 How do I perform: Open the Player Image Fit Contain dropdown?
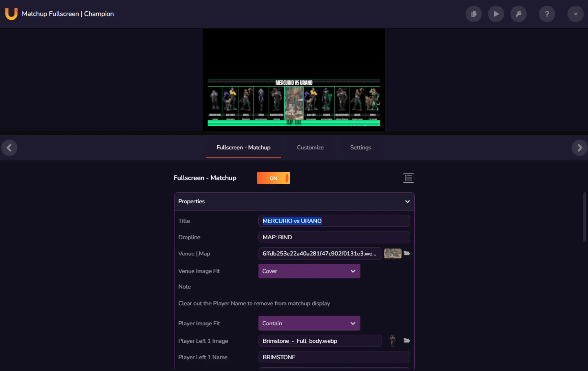pyautogui.click(x=309, y=323)
